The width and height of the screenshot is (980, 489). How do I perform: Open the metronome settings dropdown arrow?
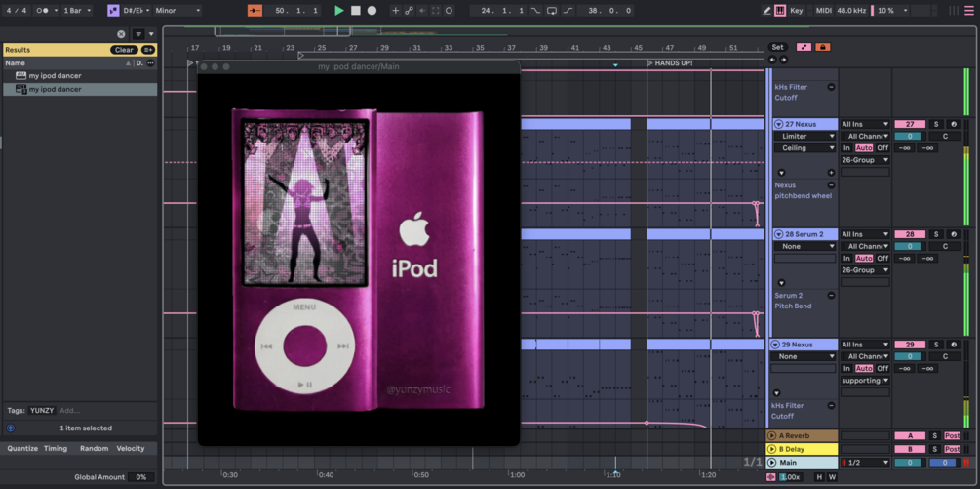(x=56, y=11)
